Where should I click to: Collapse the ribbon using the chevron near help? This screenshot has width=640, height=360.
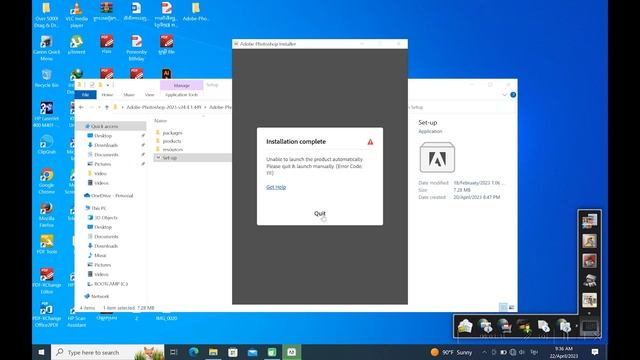(504, 95)
